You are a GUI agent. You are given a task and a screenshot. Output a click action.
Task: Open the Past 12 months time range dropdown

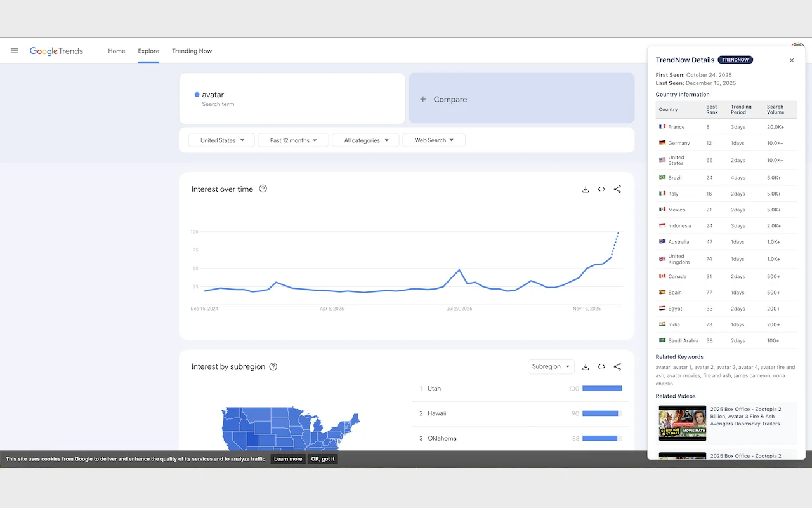[292, 140]
